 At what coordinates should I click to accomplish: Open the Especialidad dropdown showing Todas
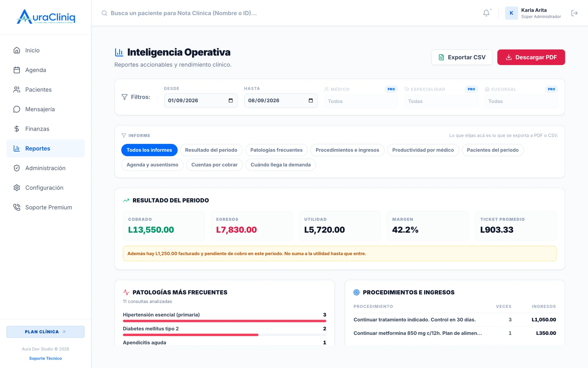coord(441,101)
